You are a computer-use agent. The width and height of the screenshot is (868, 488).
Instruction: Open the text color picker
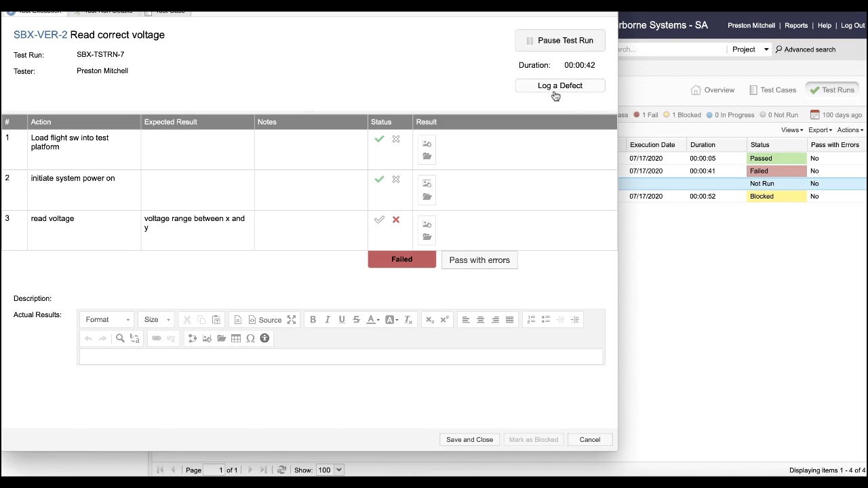coord(373,320)
